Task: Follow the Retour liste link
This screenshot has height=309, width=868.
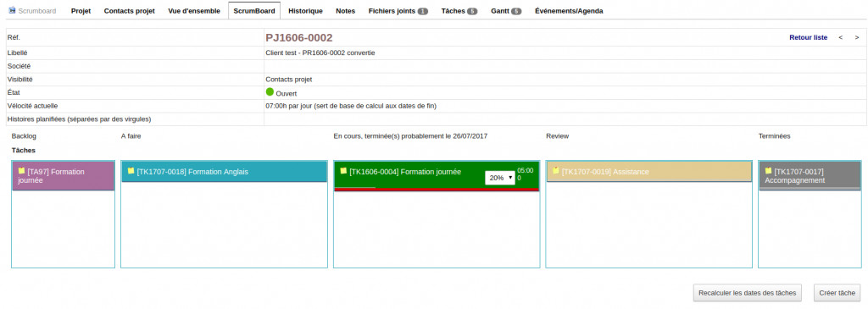Action: tap(808, 37)
